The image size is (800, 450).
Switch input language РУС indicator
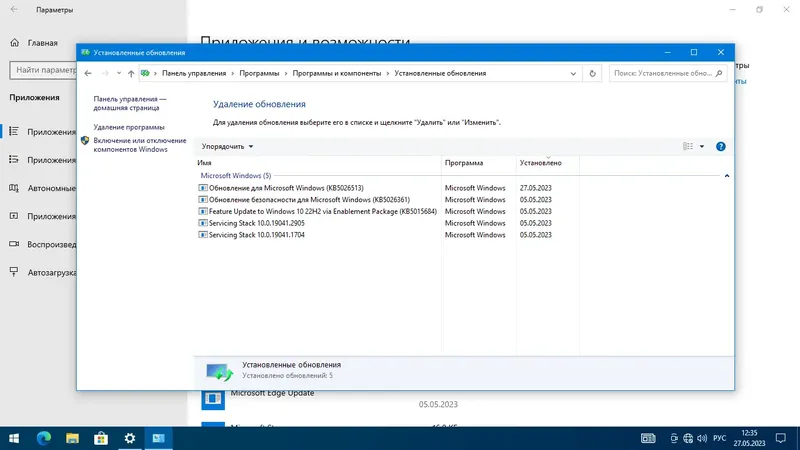tap(719, 438)
